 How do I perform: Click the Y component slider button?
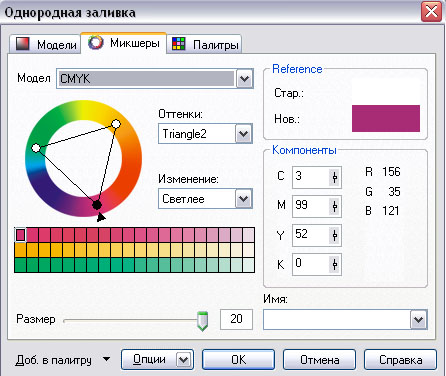[x=335, y=235]
